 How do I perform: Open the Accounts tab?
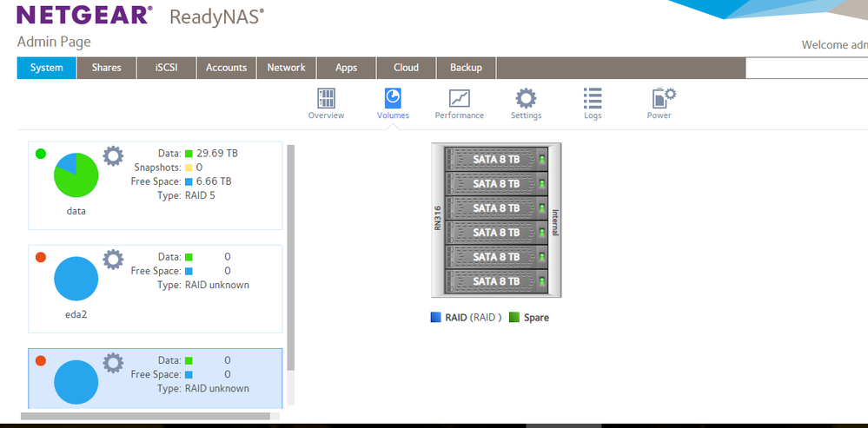pos(226,68)
